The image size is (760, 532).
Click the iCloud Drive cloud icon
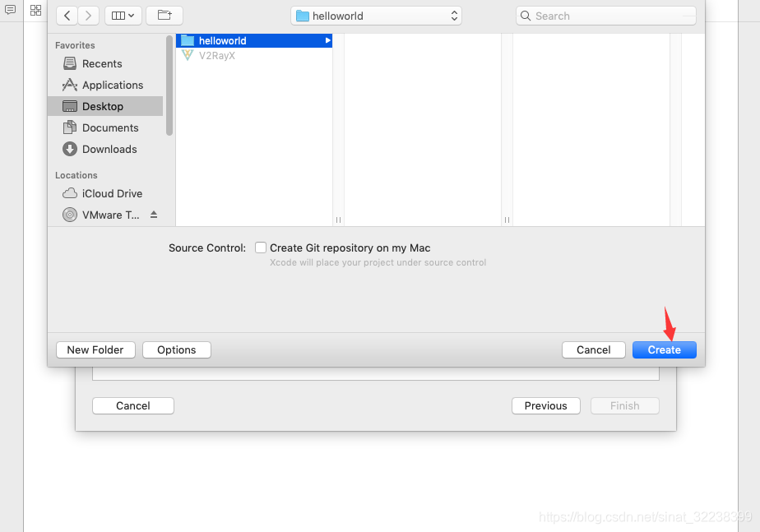(70, 193)
